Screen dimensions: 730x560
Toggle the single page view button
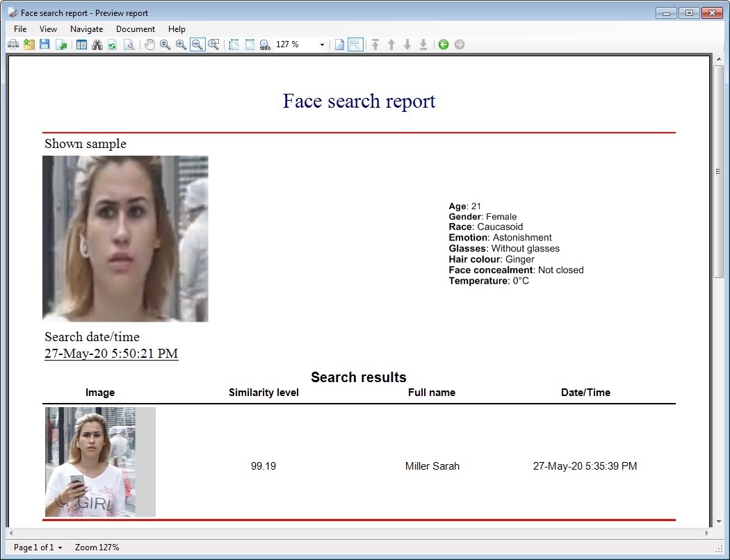point(339,44)
